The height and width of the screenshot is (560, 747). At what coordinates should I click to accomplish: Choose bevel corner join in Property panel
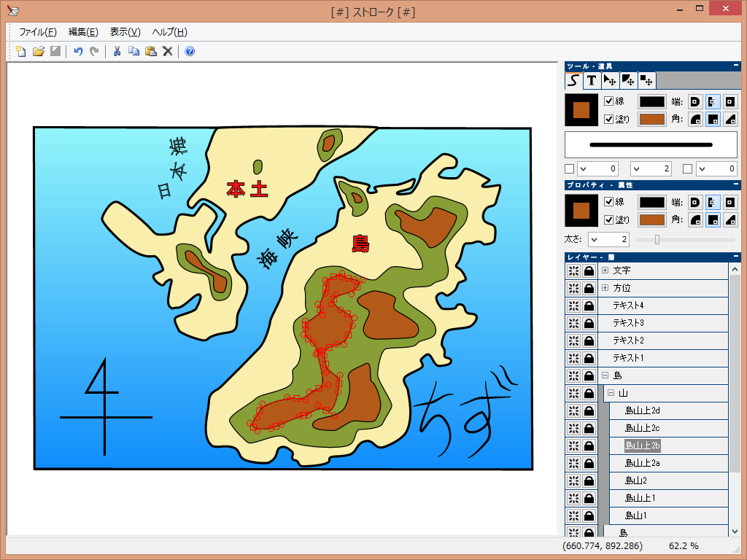(730, 219)
